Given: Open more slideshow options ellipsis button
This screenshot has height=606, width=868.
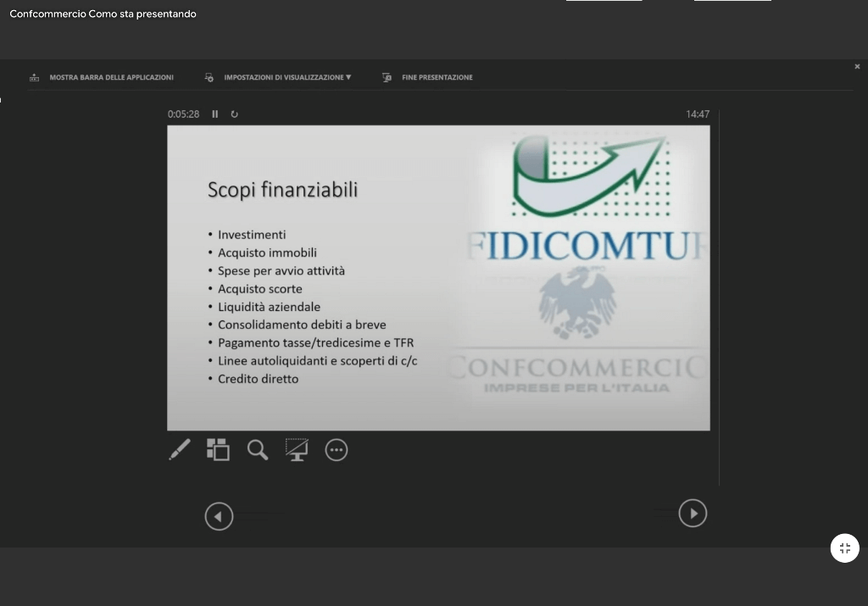Looking at the screenshot, I should point(337,449).
